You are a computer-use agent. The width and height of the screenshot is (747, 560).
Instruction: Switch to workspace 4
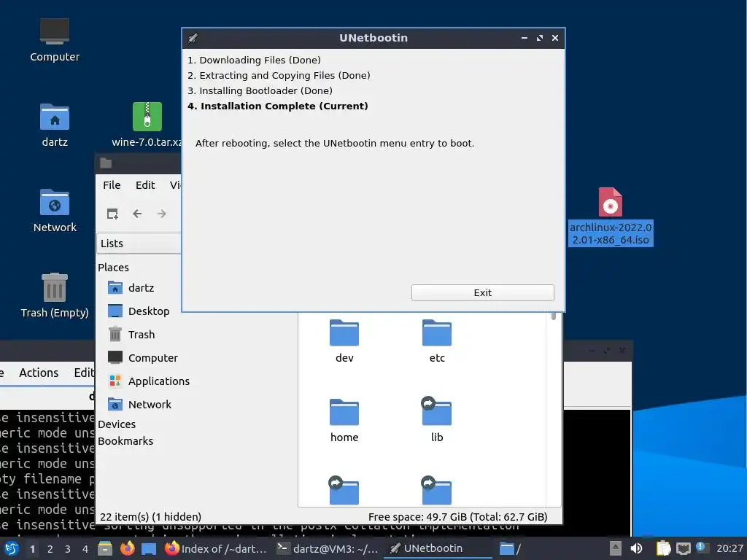[85, 548]
